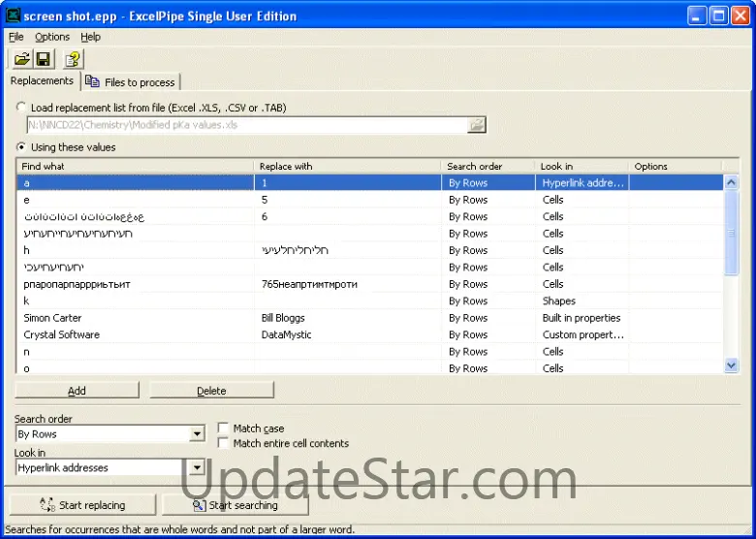Click the "Custom propert…" cell
Viewport: 756px width, 539px height.
point(582,334)
